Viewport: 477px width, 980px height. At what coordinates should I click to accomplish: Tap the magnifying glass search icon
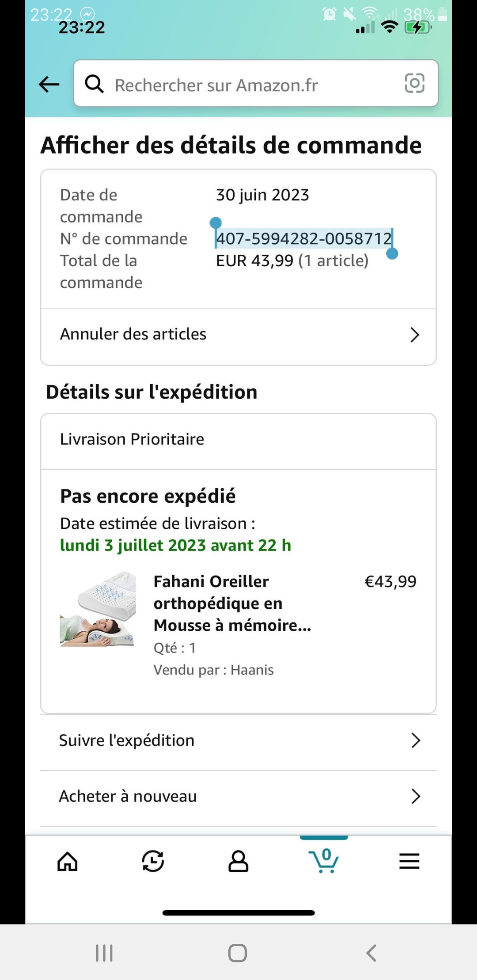pyautogui.click(x=94, y=83)
